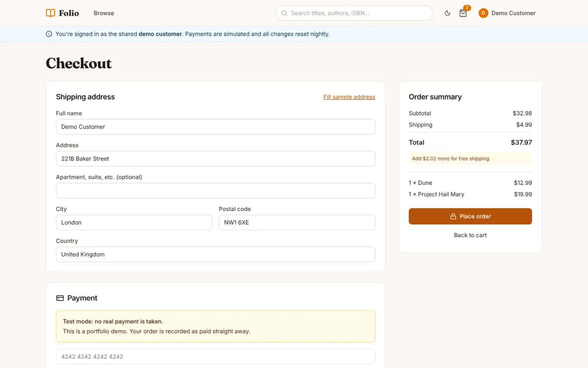Open the shopping cart icon
This screenshot has height=368, width=588.
click(463, 13)
